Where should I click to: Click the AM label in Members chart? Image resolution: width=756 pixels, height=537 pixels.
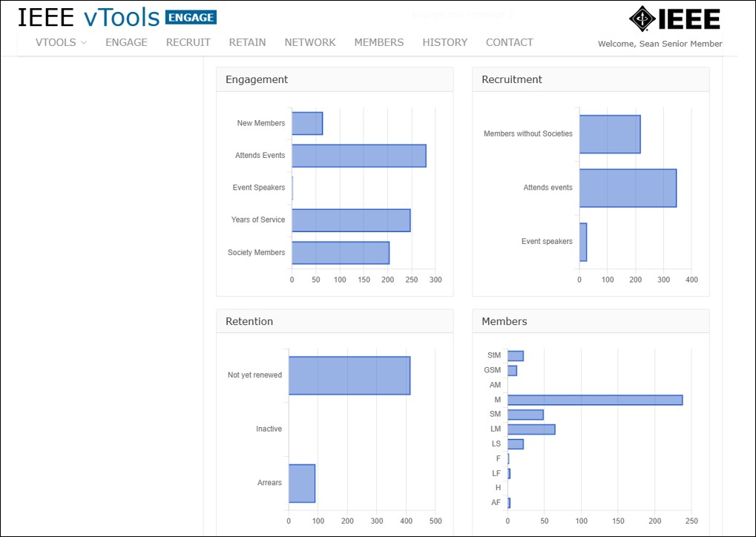click(x=495, y=385)
